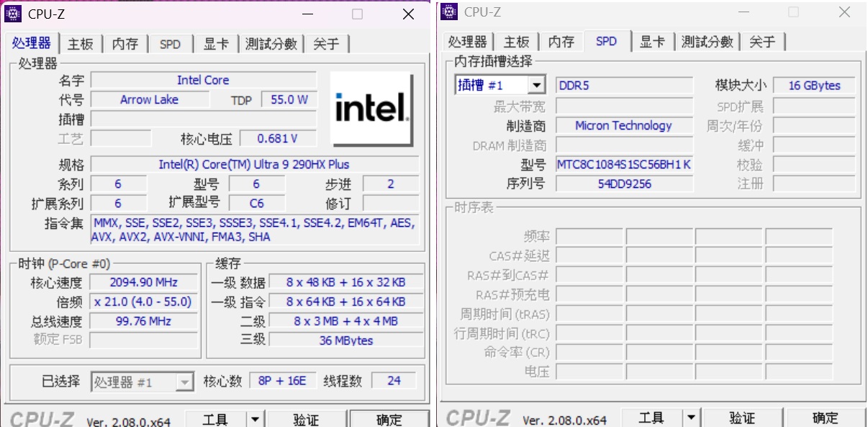This screenshot has height=427, width=868.
Task: Click the 8 x 64 KB + 16 x 64 KB value
Action: pyautogui.click(x=346, y=302)
